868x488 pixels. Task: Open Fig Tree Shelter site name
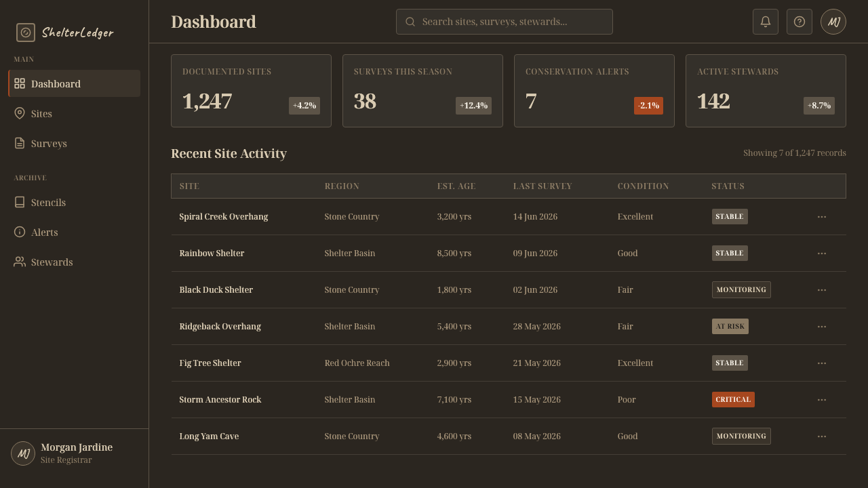(x=210, y=363)
